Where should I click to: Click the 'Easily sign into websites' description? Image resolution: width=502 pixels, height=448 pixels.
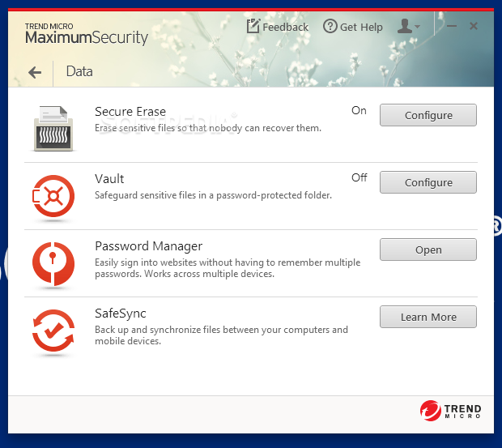pyautogui.click(x=228, y=268)
